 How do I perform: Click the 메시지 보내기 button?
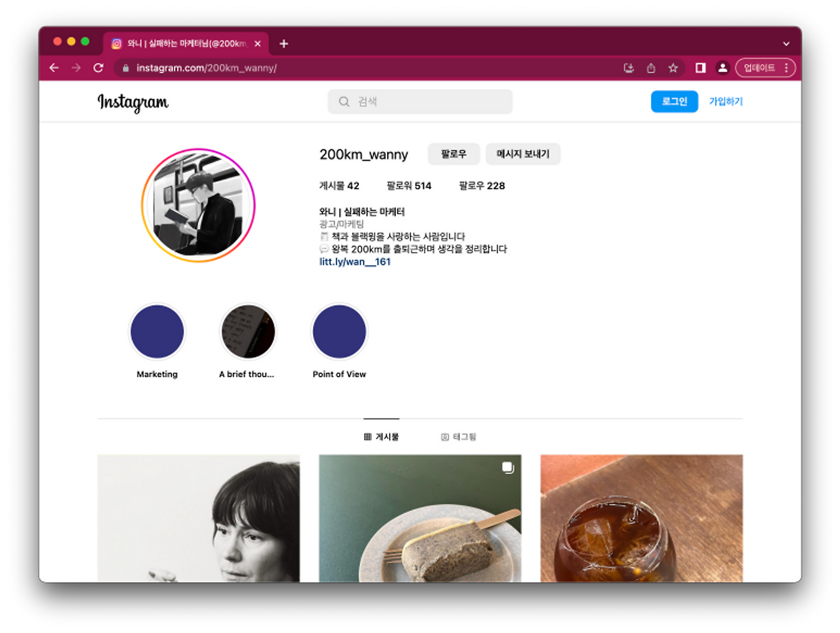coord(523,153)
